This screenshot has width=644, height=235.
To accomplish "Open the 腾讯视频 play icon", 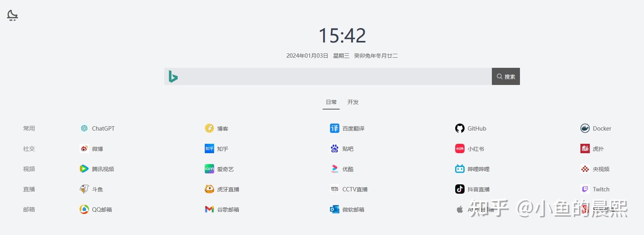I will [84, 169].
